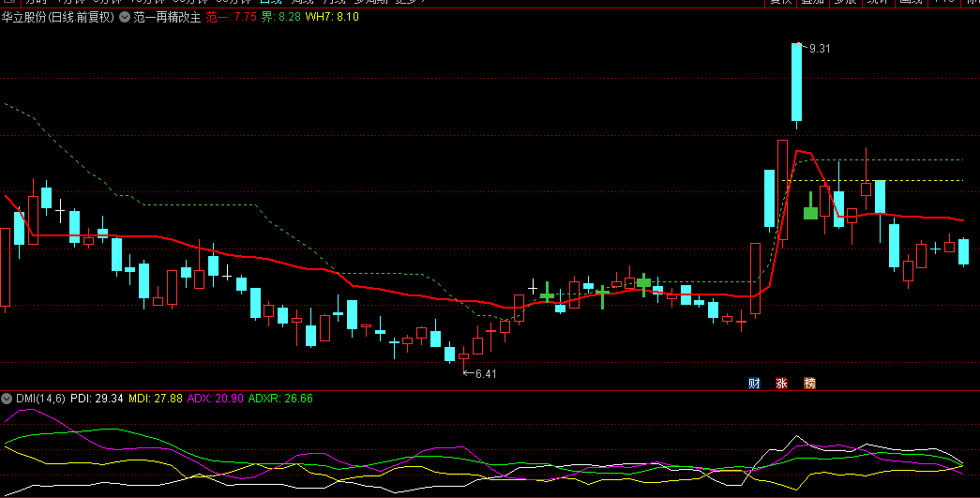Open the 财 badge below the chart

pyautogui.click(x=754, y=383)
